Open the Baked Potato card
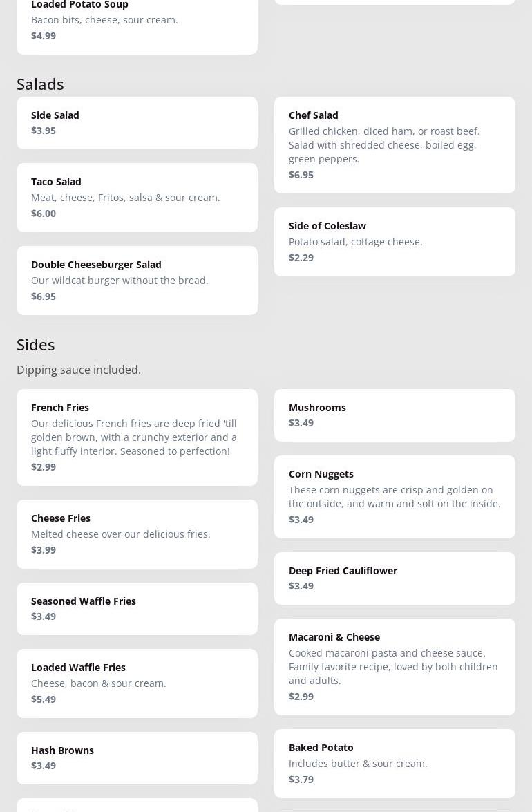 click(395, 763)
